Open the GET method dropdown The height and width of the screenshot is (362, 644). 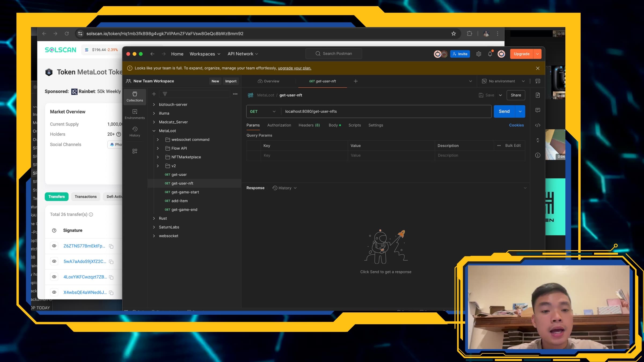263,112
